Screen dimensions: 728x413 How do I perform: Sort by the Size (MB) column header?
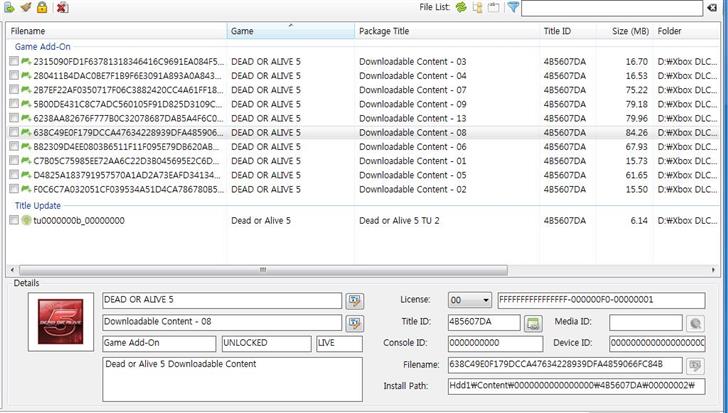[624, 31]
